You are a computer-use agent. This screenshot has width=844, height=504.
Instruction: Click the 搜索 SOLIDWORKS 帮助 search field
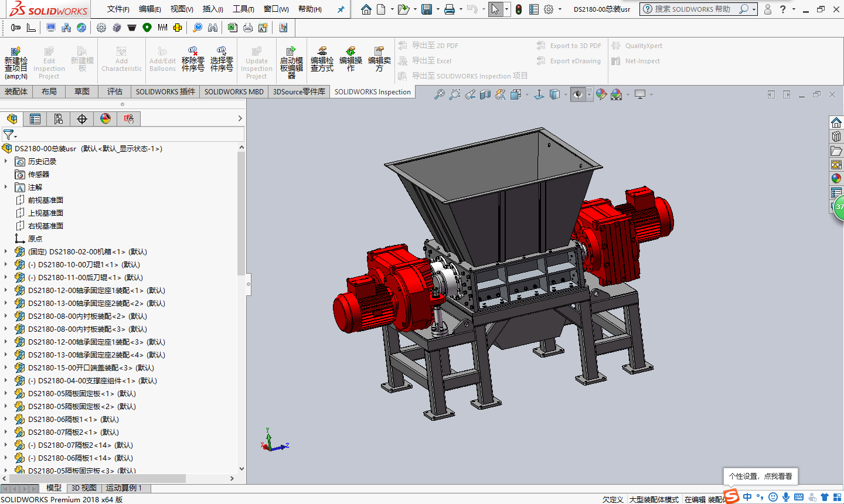(x=693, y=9)
